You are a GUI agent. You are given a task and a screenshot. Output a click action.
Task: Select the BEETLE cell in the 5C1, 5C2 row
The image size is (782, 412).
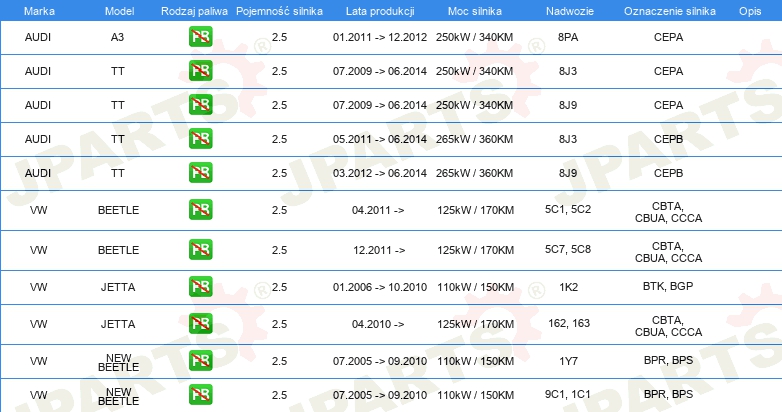(x=118, y=210)
